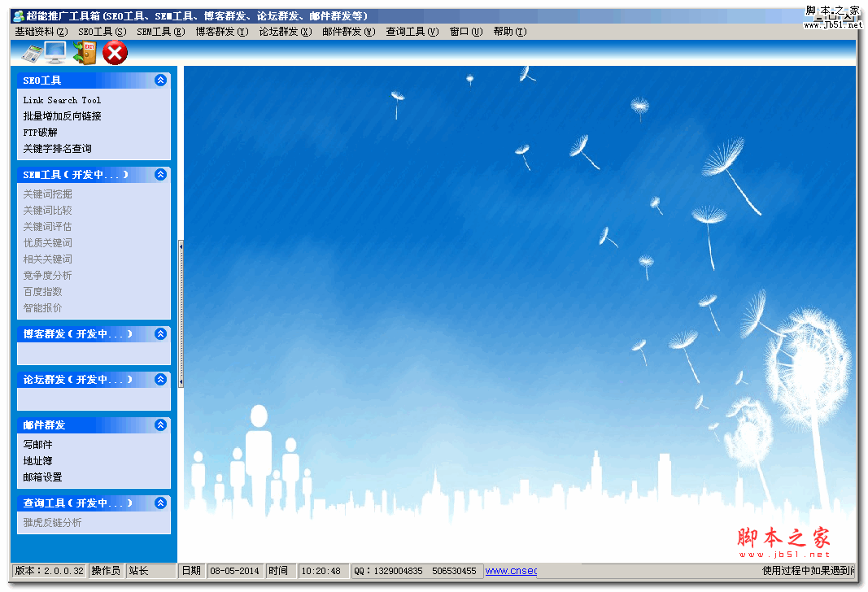This screenshot has height=592, width=868.
Task: Open the 查询工具(V) menu
Action: (x=412, y=32)
